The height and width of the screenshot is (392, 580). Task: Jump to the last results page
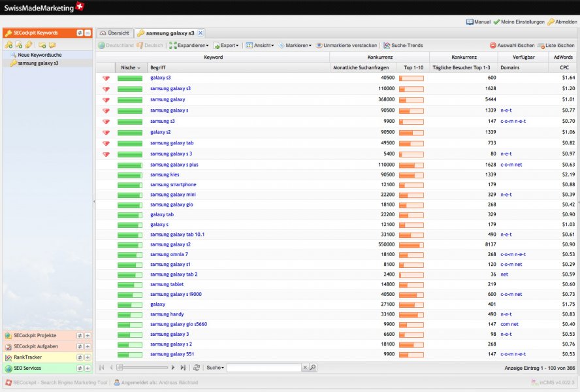(x=183, y=368)
